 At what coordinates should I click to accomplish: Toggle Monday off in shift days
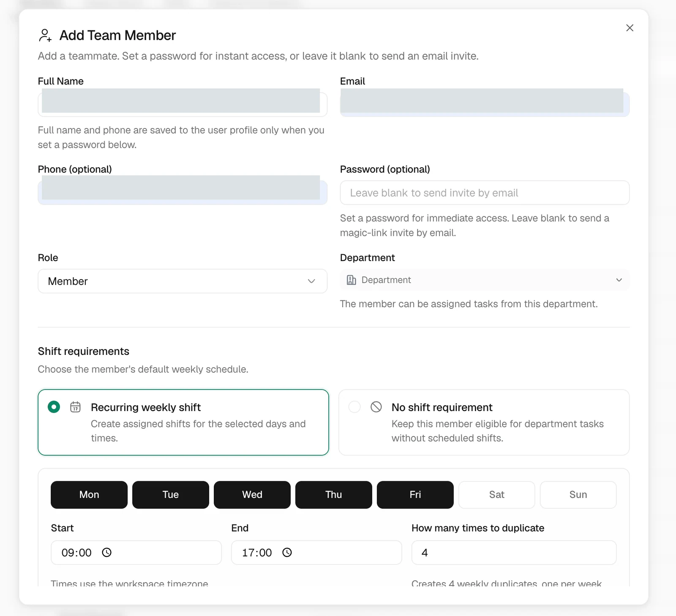89,495
